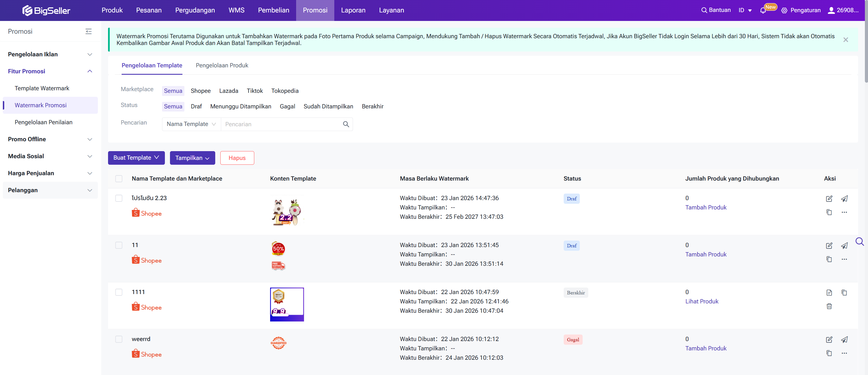Switch to the Pengelolaan Produk tab
868x375 pixels.
click(222, 65)
